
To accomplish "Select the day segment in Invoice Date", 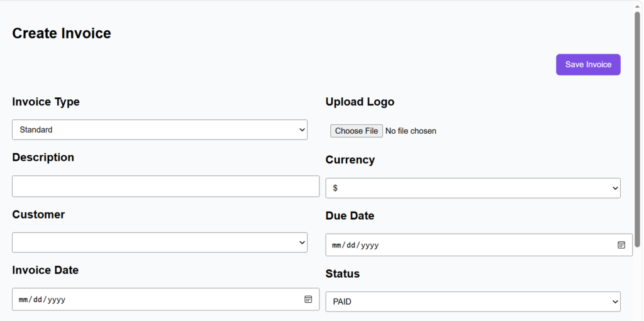I will pyautogui.click(x=38, y=300).
